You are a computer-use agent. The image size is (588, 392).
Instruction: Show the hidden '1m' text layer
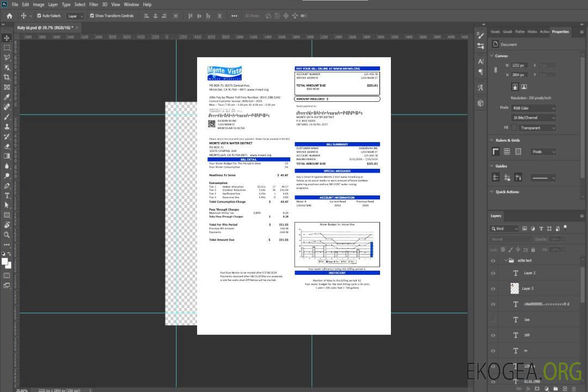coord(493,320)
